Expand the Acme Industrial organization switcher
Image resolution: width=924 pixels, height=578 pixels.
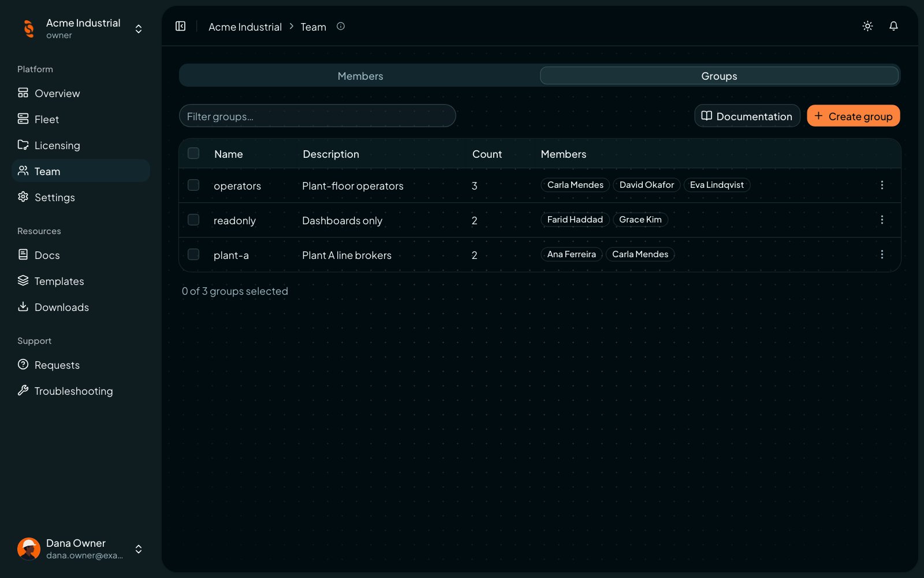click(139, 29)
